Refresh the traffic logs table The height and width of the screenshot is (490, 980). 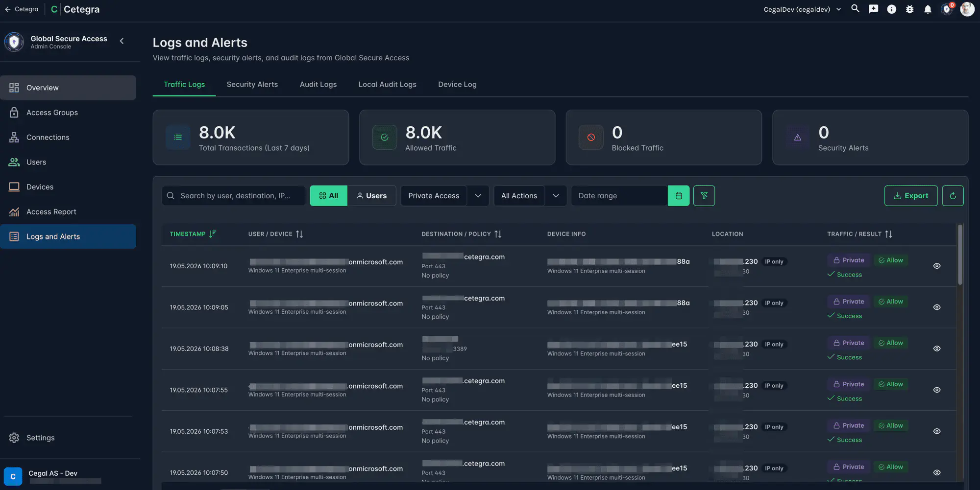click(953, 196)
